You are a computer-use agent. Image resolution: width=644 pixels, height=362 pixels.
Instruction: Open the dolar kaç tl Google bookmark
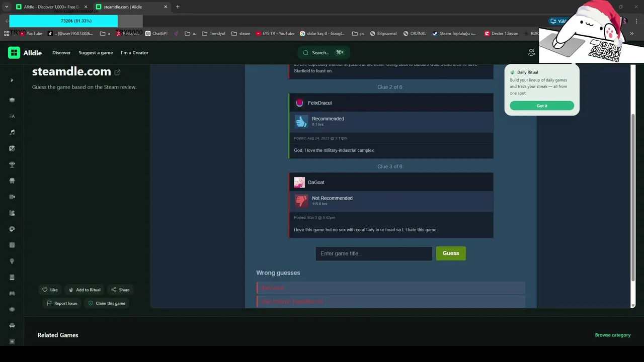coord(323,34)
